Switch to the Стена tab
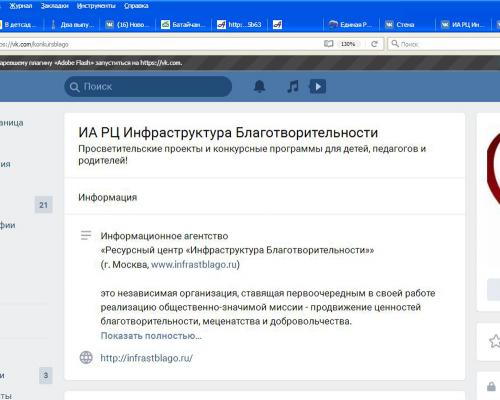The height and width of the screenshot is (400, 500). point(407,25)
